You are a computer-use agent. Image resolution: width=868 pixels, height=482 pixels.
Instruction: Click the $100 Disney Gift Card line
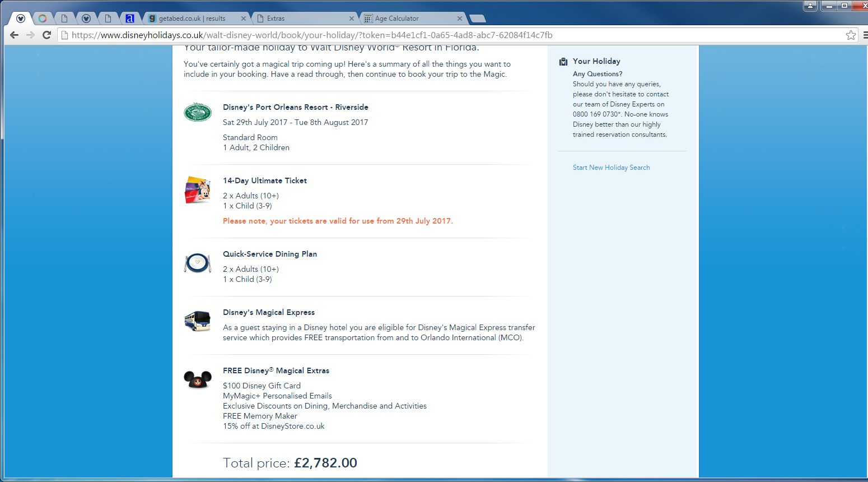pyautogui.click(x=262, y=386)
